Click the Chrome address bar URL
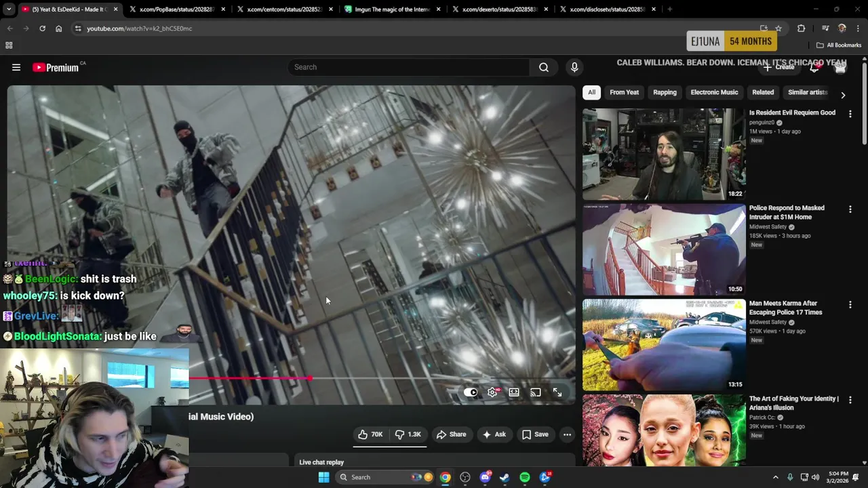 139,28
